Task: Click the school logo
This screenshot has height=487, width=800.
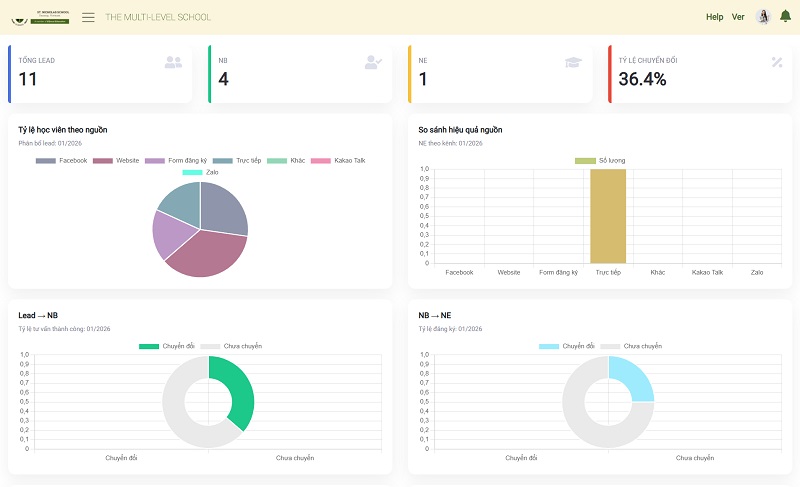Action: (x=40, y=17)
